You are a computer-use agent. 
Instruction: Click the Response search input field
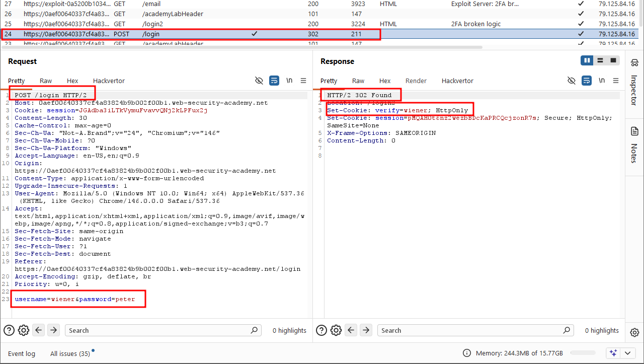(476, 330)
